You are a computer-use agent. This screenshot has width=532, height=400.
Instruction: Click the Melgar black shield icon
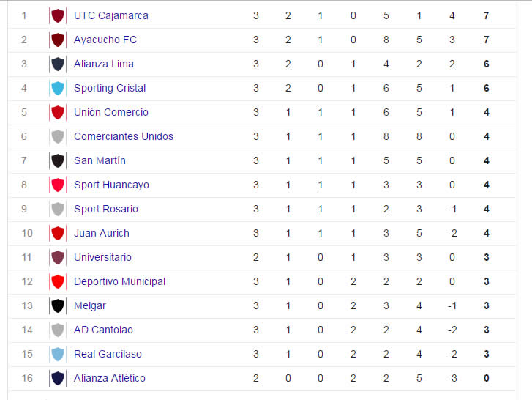coord(58,305)
